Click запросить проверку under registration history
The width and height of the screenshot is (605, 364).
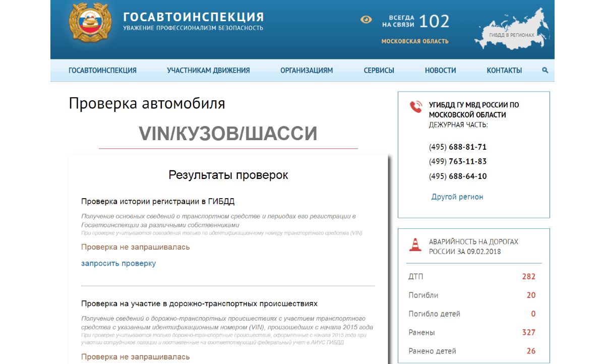coord(118,263)
